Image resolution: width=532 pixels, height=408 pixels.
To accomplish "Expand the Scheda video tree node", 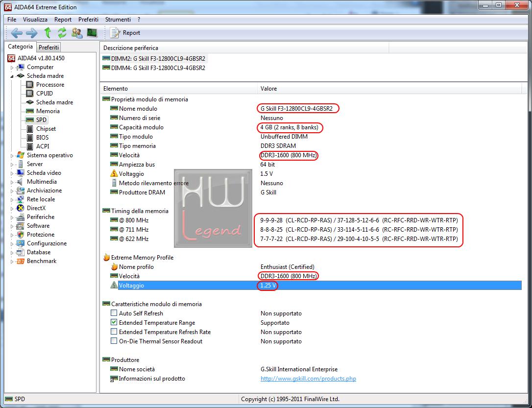I will pyautogui.click(x=12, y=173).
